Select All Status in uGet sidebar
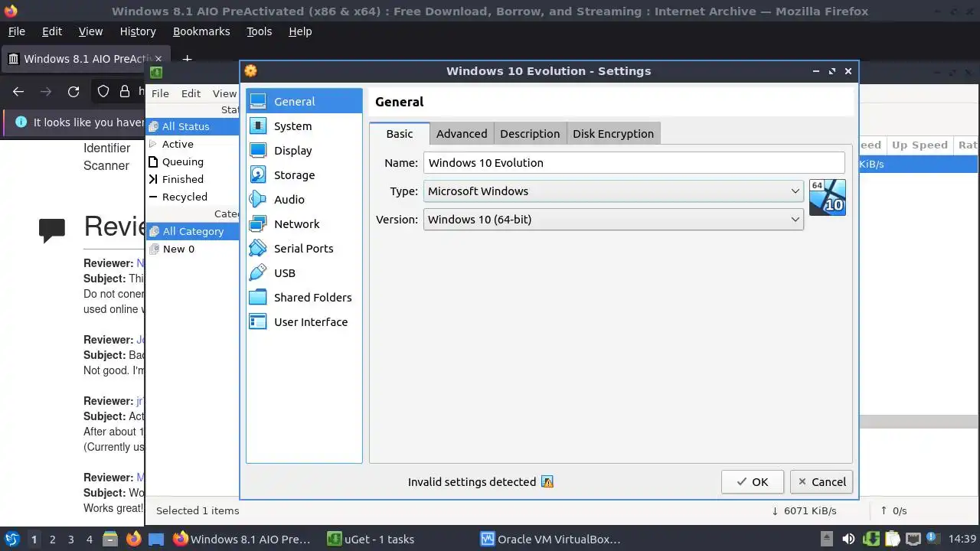 (193, 126)
